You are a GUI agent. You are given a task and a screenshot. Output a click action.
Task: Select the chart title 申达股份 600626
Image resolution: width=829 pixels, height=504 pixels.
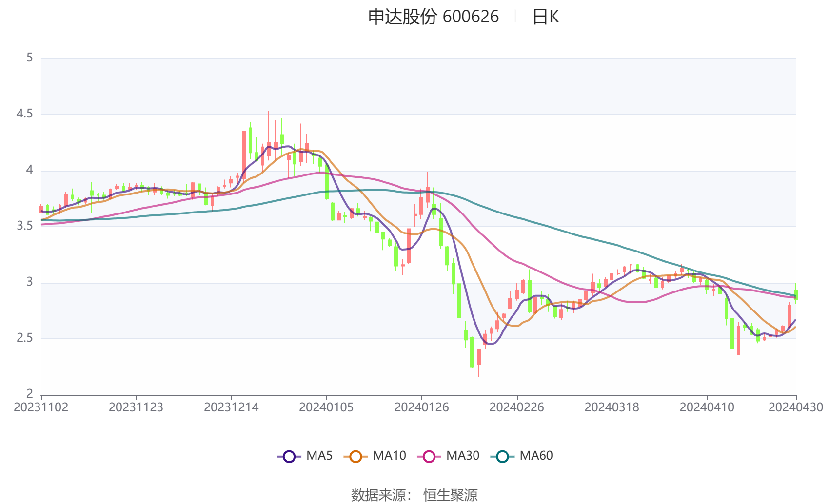pos(434,17)
